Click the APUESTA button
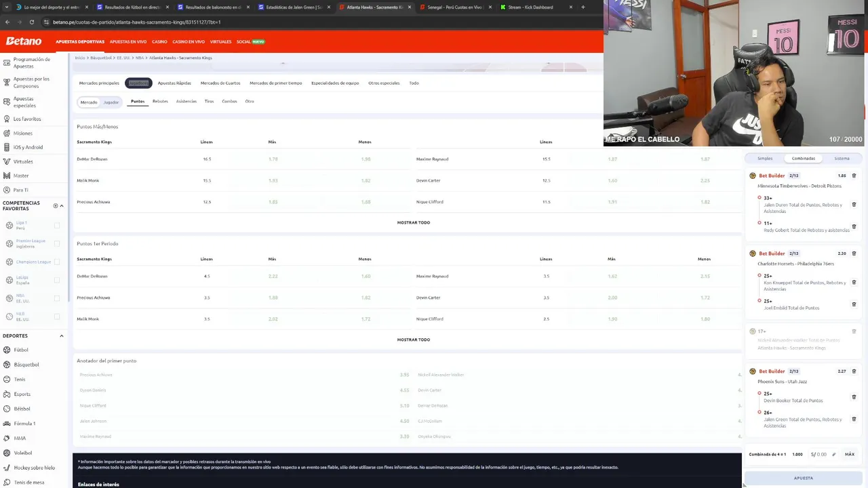This screenshot has height=488, width=868. (x=804, y=478)
